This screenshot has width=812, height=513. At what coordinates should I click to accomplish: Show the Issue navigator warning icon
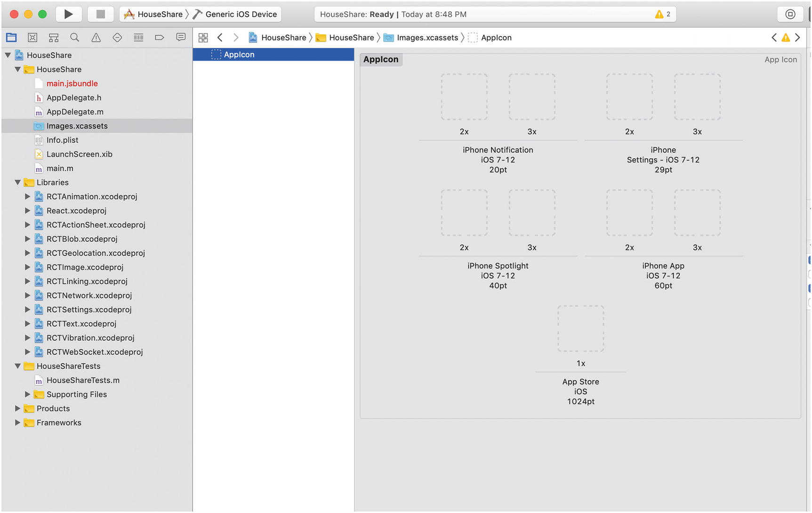[x=96, y=38]
